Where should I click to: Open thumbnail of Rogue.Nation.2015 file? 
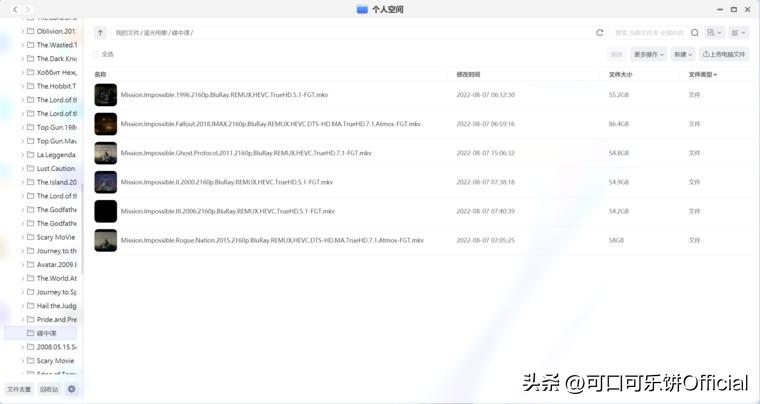tap(106, 240)
